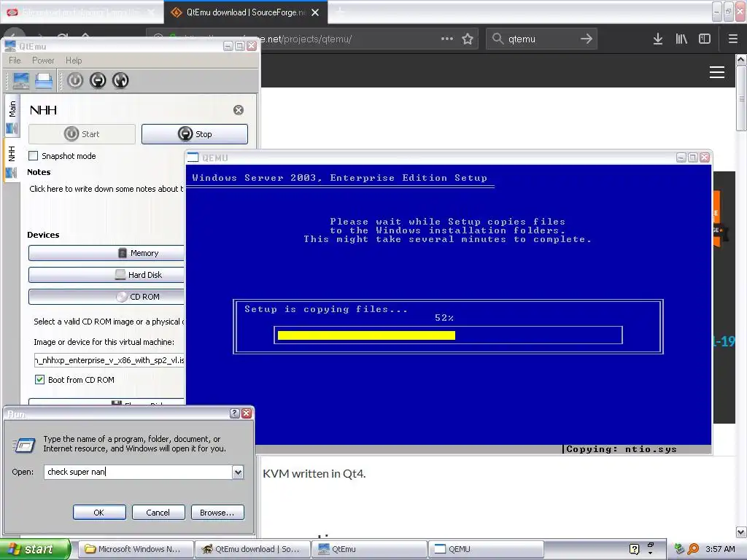Screen dimensions: 747x560
Task: Switch to QEMU taskbar item
Action: [487, 549]
